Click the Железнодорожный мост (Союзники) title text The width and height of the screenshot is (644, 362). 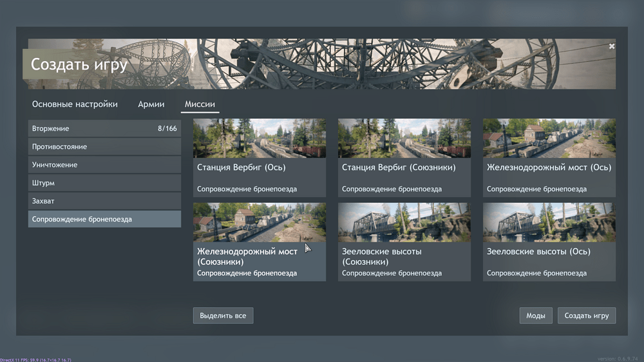click(x=247, y=257)
